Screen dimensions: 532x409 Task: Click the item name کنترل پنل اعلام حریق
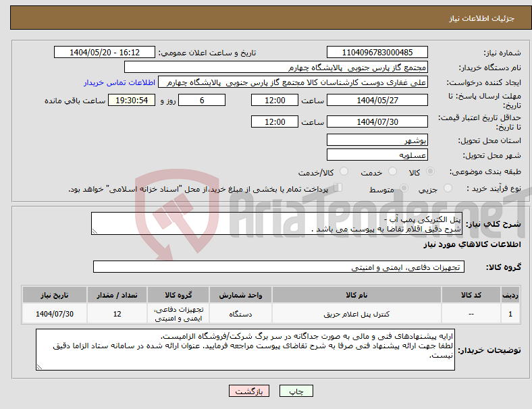tap(356, 314)
